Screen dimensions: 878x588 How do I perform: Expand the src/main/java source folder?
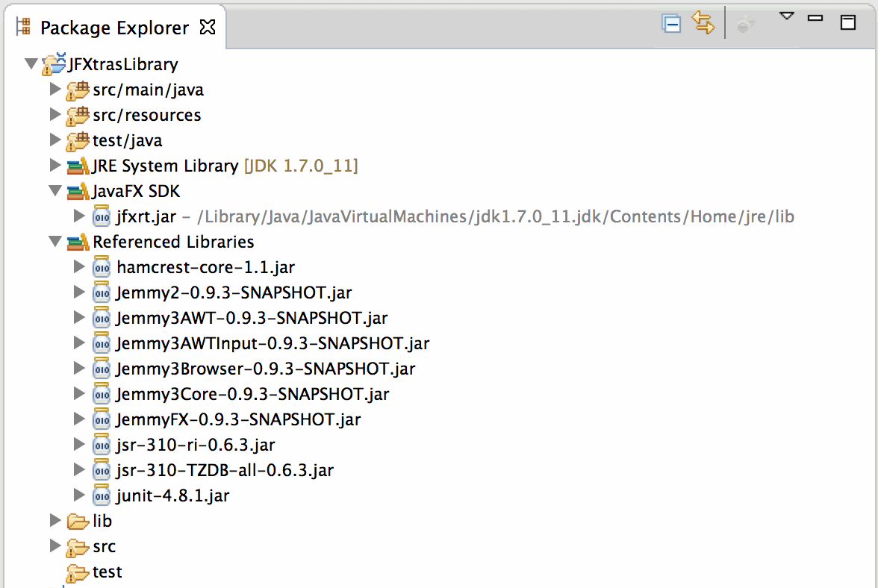55,90
